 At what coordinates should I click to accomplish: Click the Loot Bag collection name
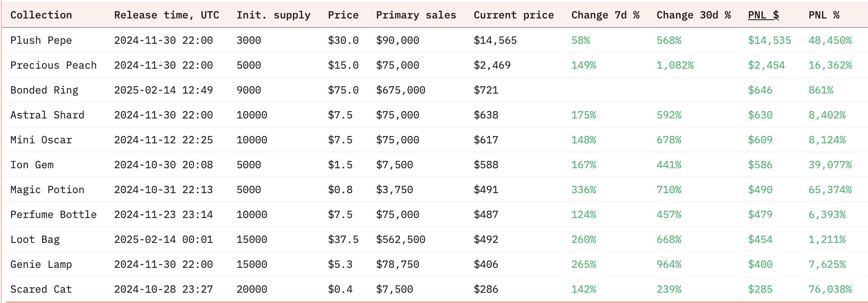point(35,239)
